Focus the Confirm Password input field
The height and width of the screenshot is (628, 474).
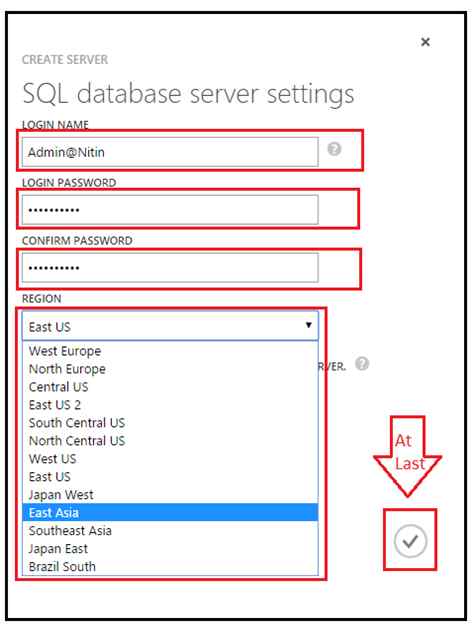tap(170, 267)
